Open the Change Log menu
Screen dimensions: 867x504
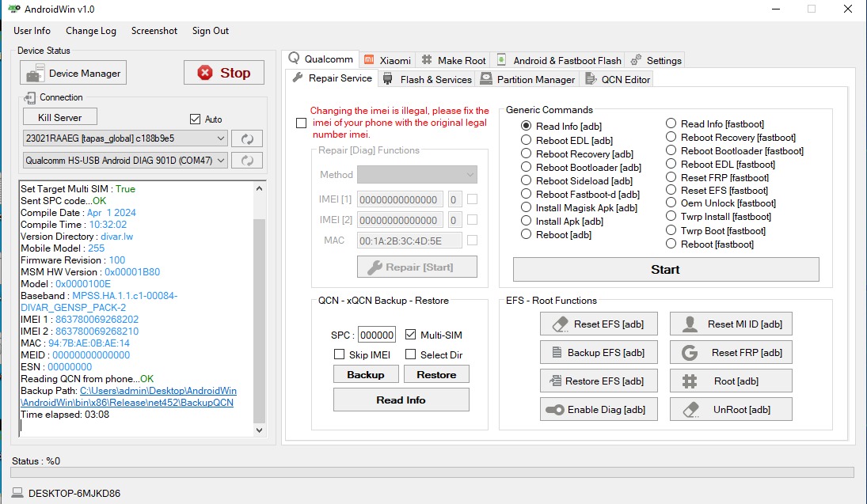(x=91, y=31)
